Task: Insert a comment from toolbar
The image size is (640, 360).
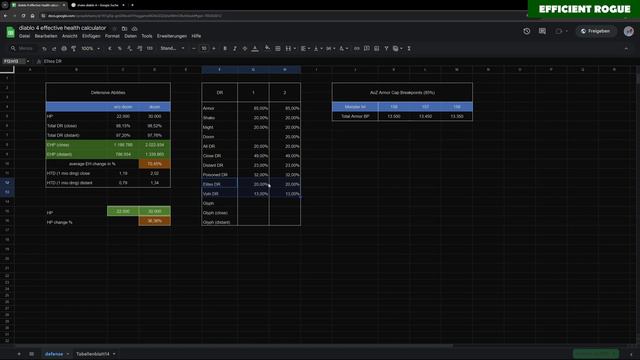Action: [x=367, y=48]
